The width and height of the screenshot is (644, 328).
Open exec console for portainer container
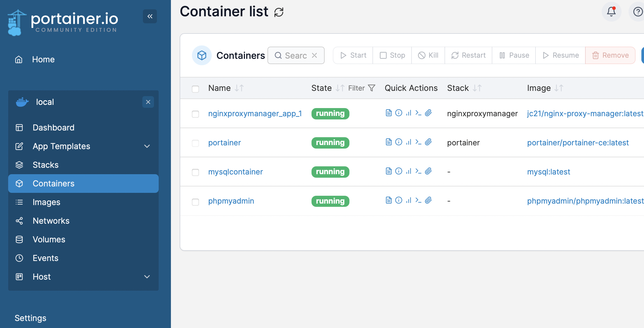419,142
